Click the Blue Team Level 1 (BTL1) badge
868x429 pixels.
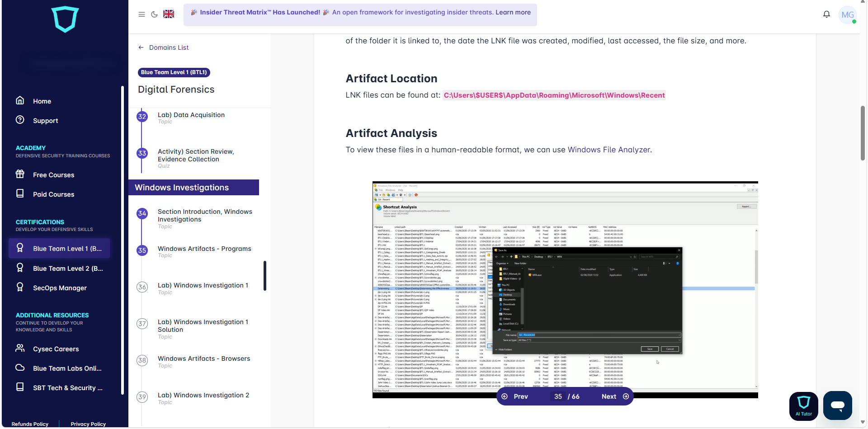point(174,72)
